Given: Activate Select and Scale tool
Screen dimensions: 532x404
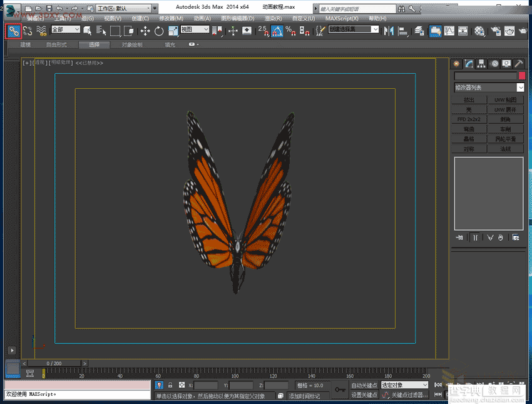Looking at the screenshot, I should (x=173, y=31).
